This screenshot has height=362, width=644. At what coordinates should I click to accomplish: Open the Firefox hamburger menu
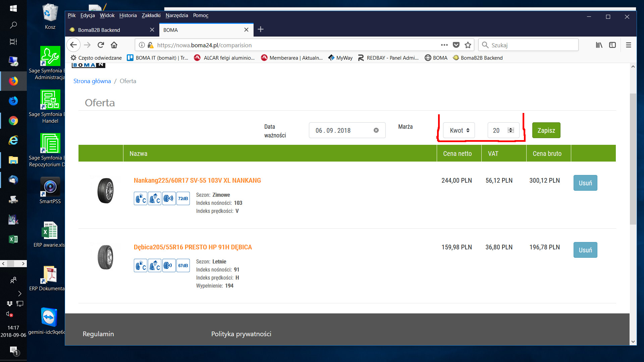(629, 45)
